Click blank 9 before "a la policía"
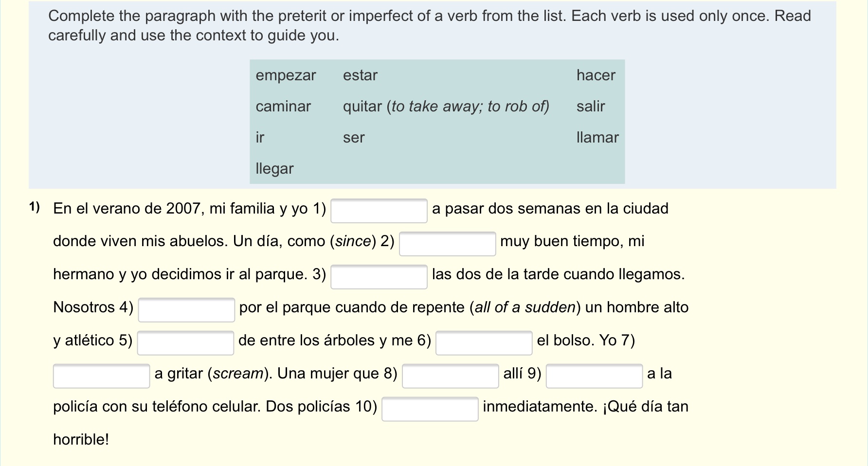868x466 pixels. (594, 376)
